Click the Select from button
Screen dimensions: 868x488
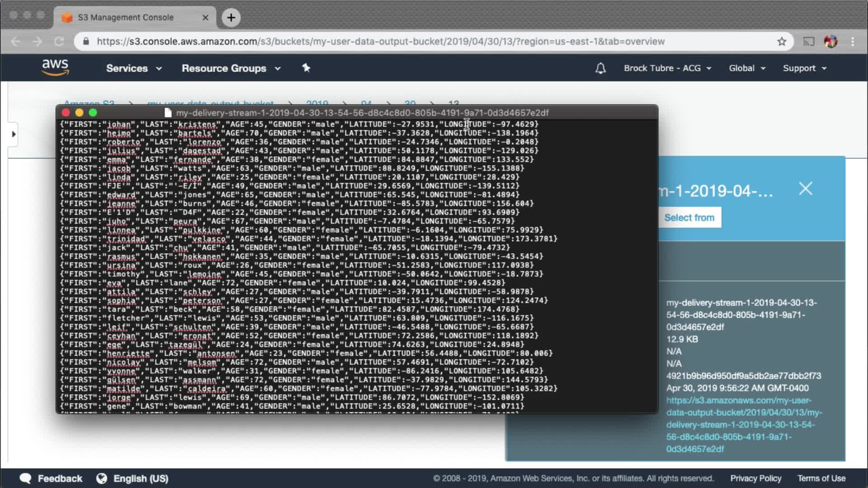click(689, 218)
